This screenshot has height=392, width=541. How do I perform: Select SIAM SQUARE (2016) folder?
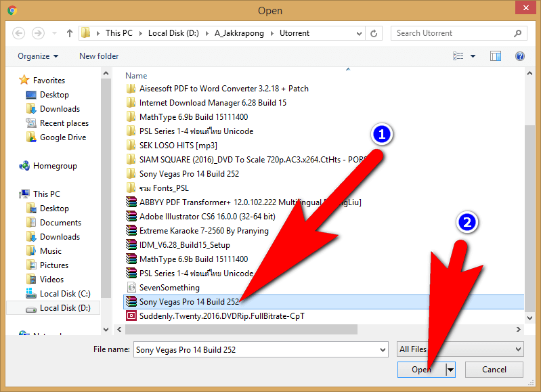(x=246, y=159)
